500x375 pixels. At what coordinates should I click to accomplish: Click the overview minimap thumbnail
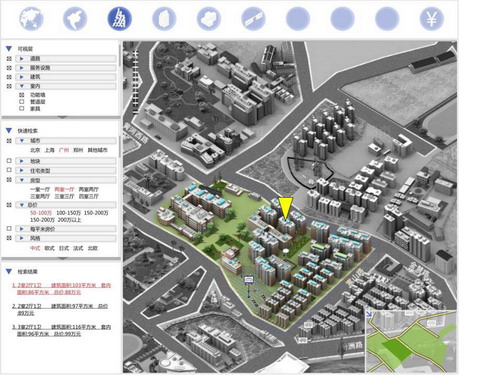pyautogui.click(x=411, y=341)
